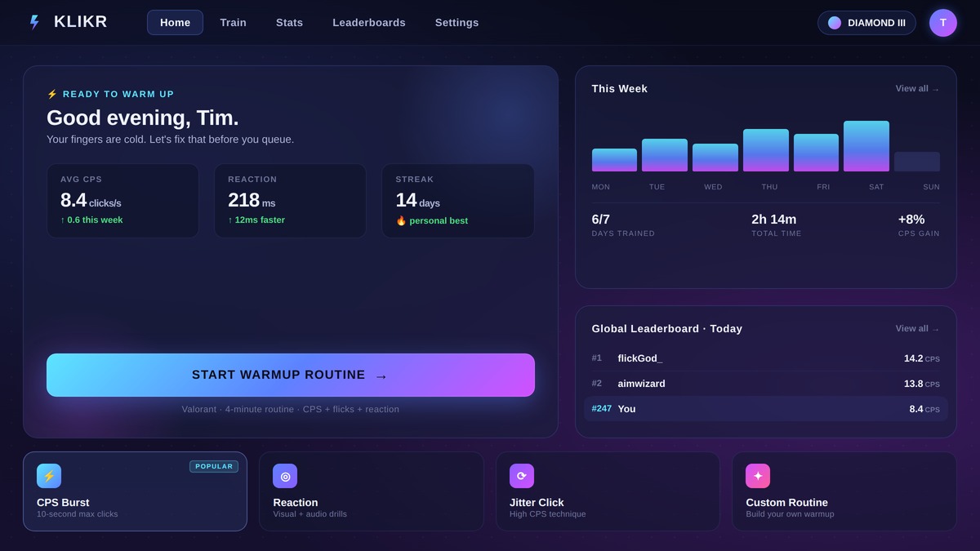Click the KLIKR brand name
Screen dimensions: 980x551
click(81, 22)
